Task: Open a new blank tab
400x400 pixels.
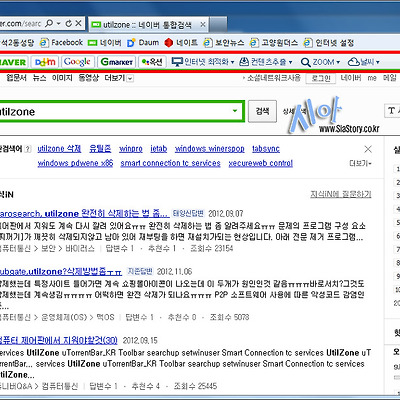Action: pos(218,25)
